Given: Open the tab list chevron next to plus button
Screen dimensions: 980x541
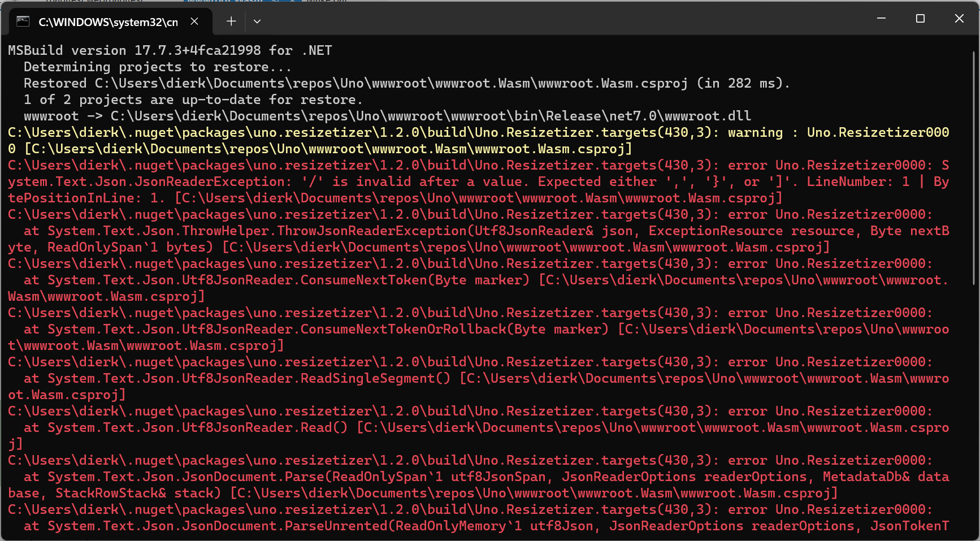Looking at the screenshot, I should pyautogui.click(x=257, y=21).
